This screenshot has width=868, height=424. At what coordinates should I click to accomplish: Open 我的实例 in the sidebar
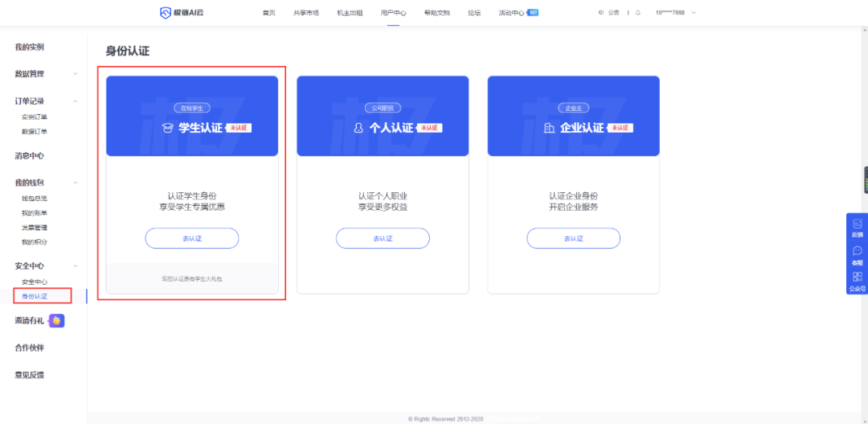(x=30, y=47)
